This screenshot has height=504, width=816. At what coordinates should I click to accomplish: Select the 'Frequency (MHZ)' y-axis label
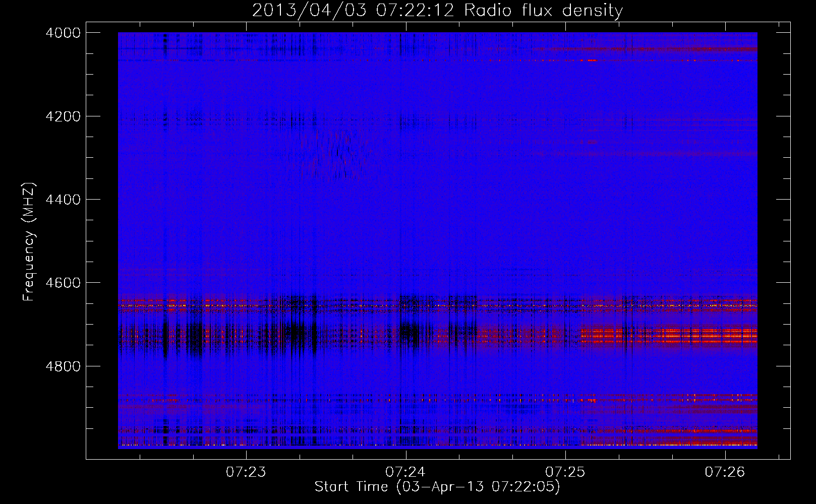29,242
